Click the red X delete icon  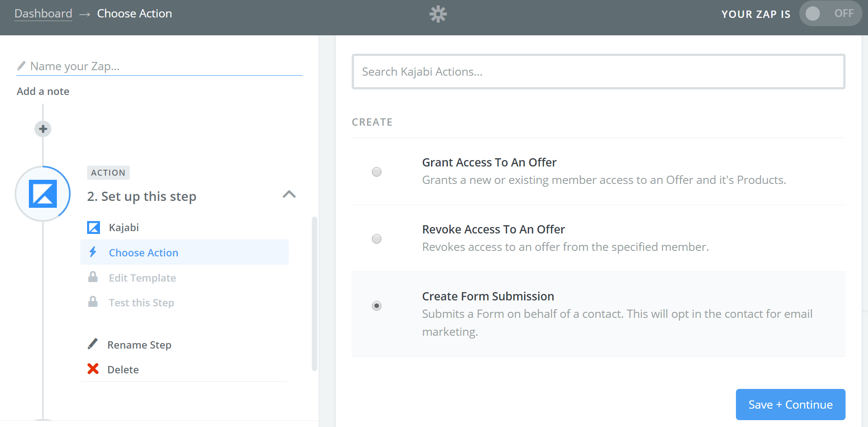click(x=93, y=369)
